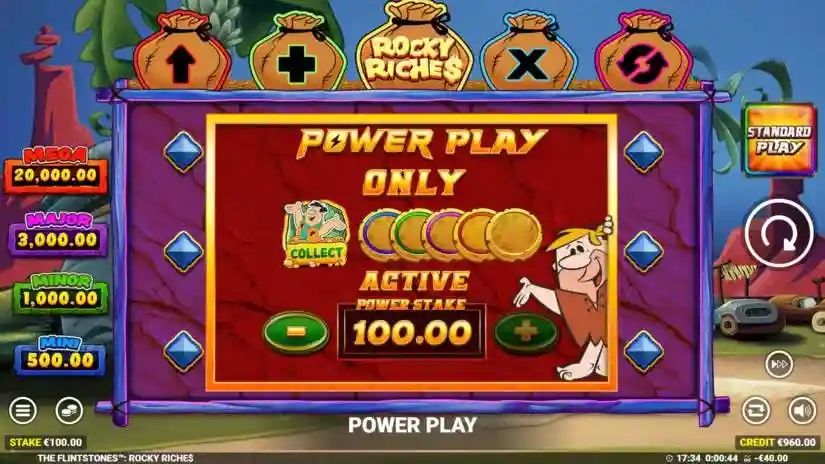The height and width of the screenshot is (464, 825).
Task: Click the Mini 500.00 jackpot panel
Action: coord(60,356)
